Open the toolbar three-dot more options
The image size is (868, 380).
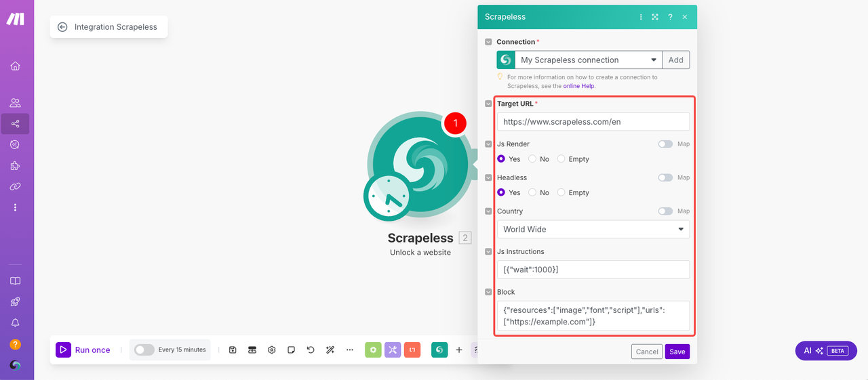pyautogui.click(x=350, y=350)
